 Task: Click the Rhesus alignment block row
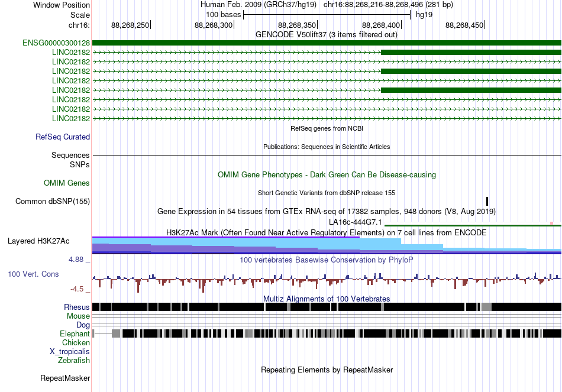pos(327,307)
